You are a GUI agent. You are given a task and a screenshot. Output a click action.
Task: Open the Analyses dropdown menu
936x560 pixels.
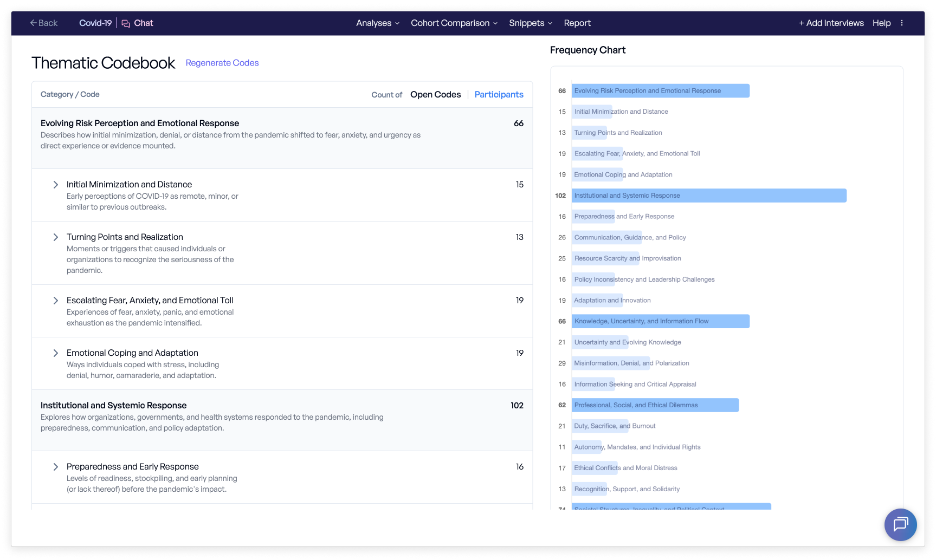pyautogui.click(x=377, y=23)
